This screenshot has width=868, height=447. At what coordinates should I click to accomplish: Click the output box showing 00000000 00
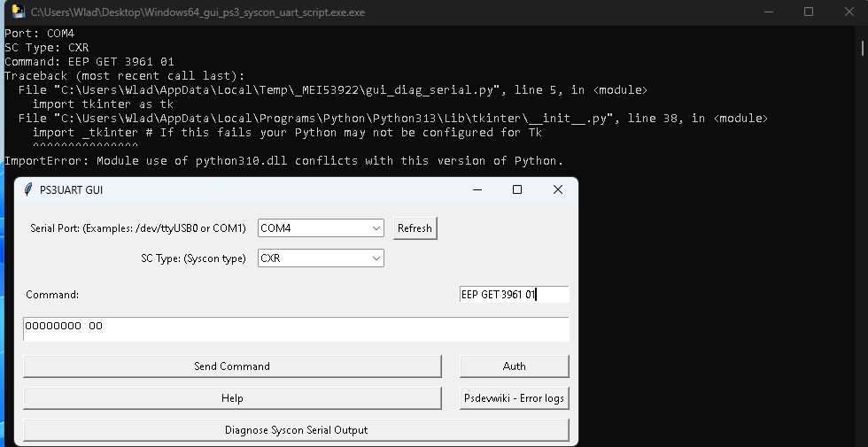click(296, 329)
